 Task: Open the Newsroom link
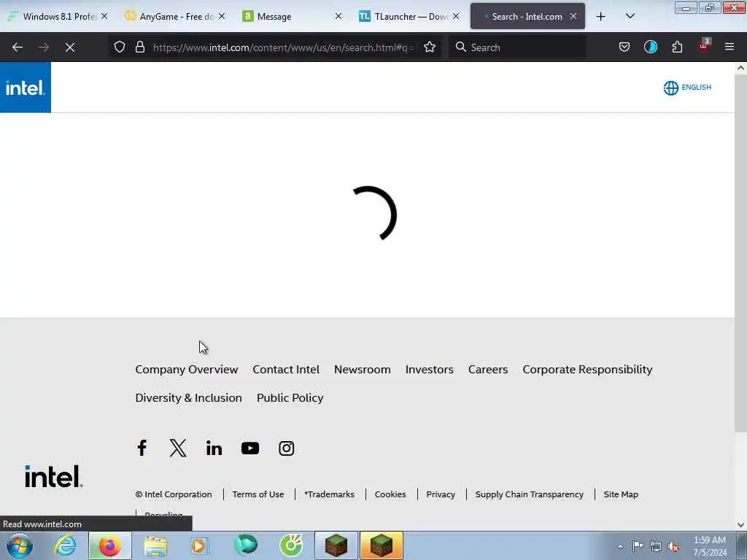(362, 370)
